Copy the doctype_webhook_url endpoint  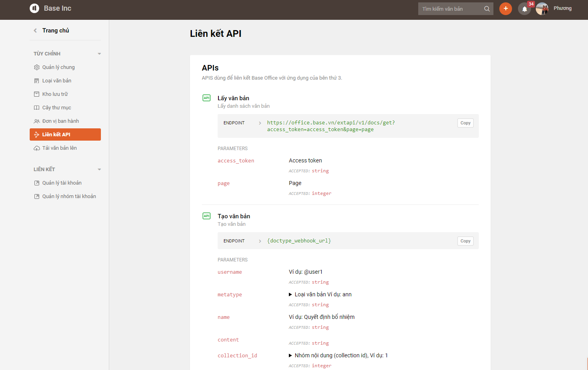(x=465, y=241)
